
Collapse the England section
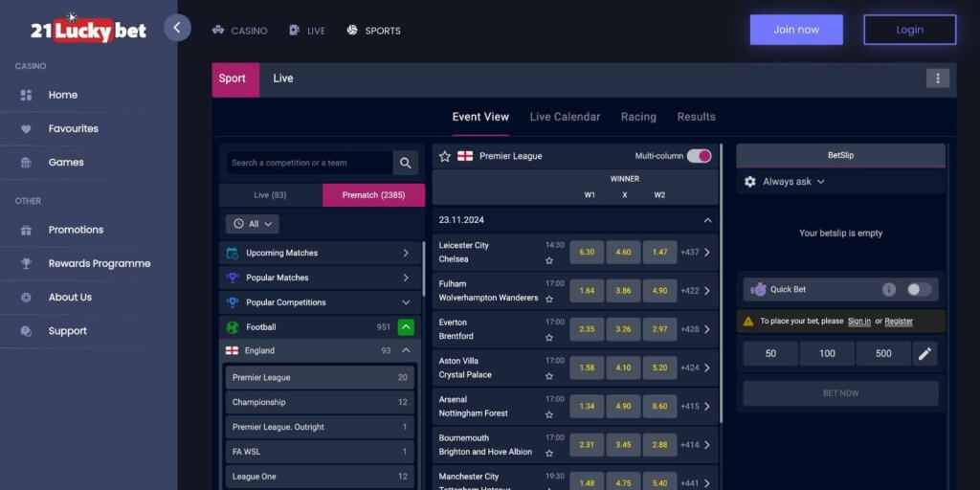pyautogui.click(x=406, y=350)
